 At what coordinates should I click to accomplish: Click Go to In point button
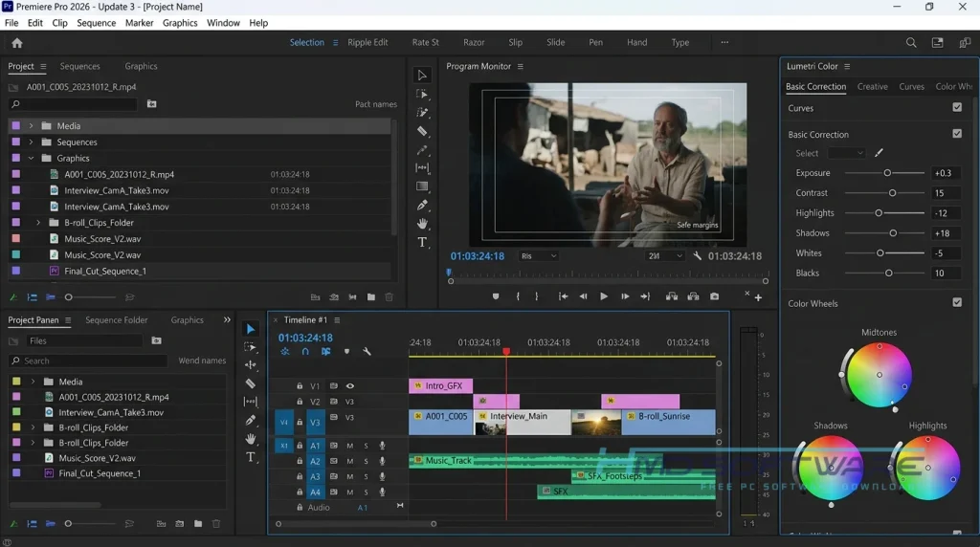tap(563, 296)
